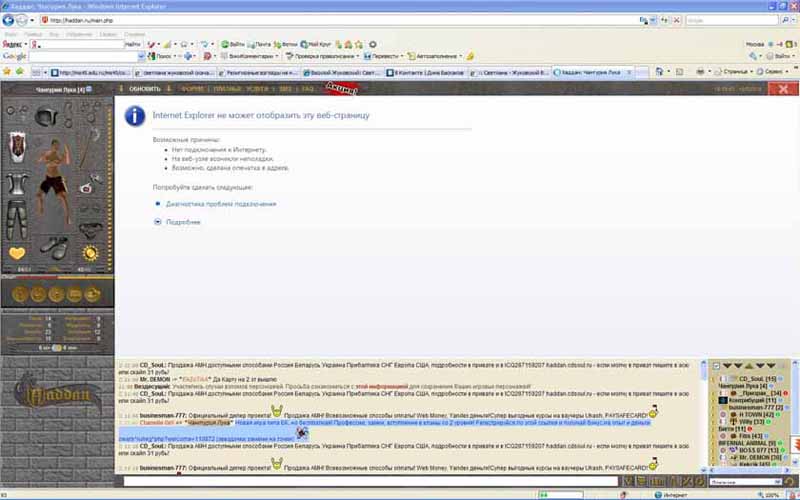Select player 'BOSS 077 [13]' in list
Screen dimensions: 800x500
pos(759,451)
